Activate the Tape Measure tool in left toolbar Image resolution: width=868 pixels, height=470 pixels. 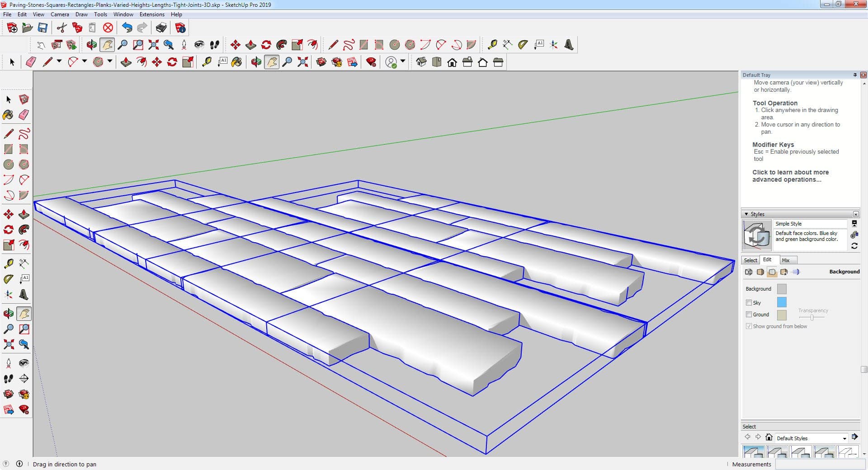(8, 263)
